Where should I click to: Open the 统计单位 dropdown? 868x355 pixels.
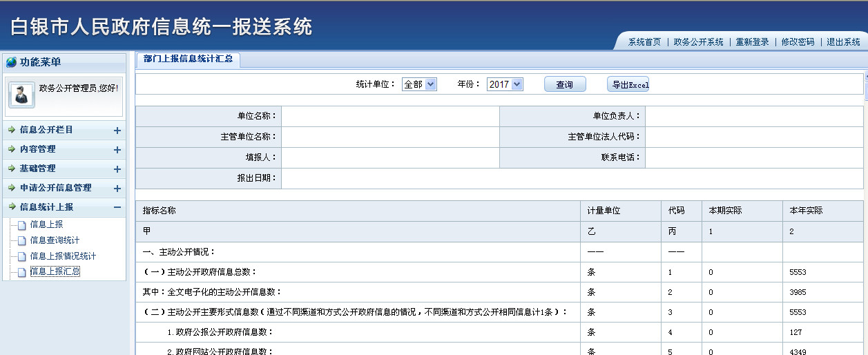coord(419,84)
